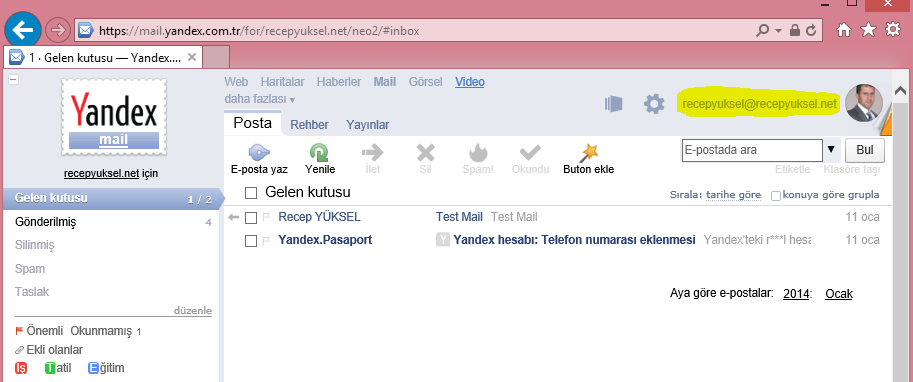Open the browser Tools gear icon
The height and width of the screenshot is (382, 913).
[x=893, y=30]
